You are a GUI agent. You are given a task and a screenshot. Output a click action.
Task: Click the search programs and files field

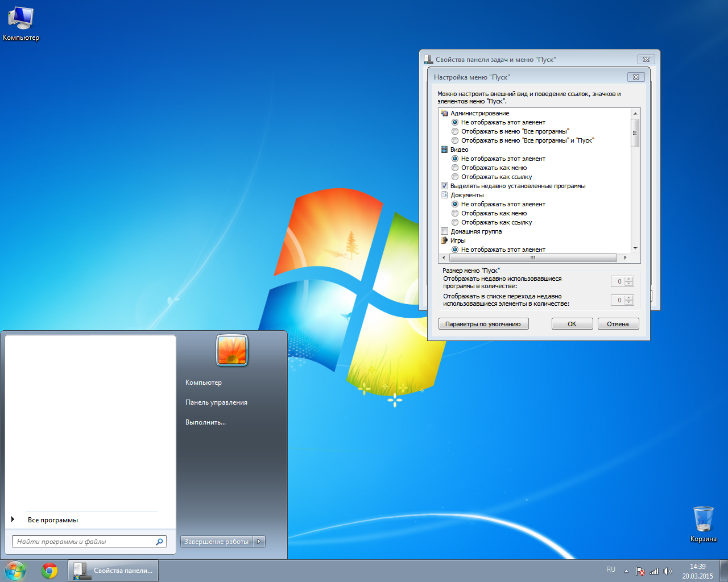click(x=84, y=542)
